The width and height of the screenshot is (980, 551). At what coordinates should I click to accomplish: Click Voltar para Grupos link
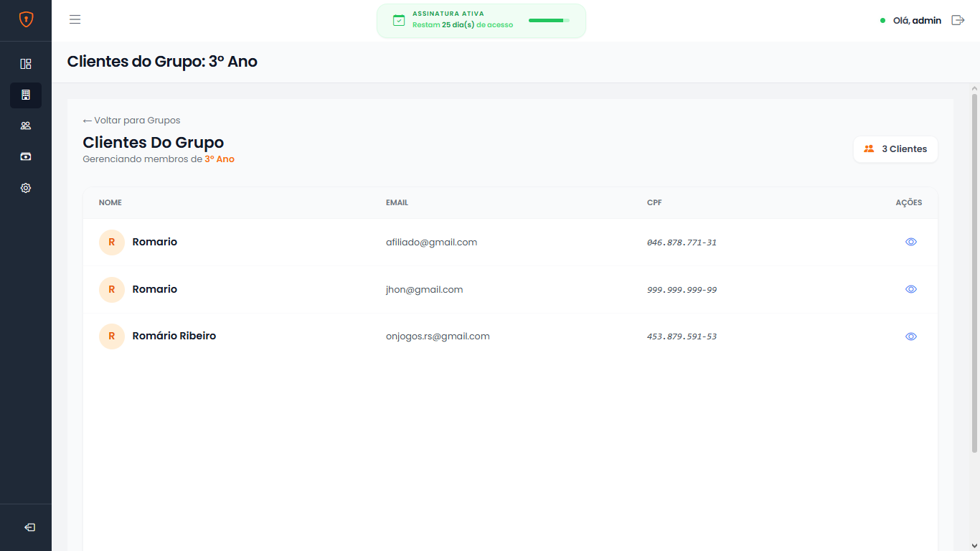click(132, 121)
